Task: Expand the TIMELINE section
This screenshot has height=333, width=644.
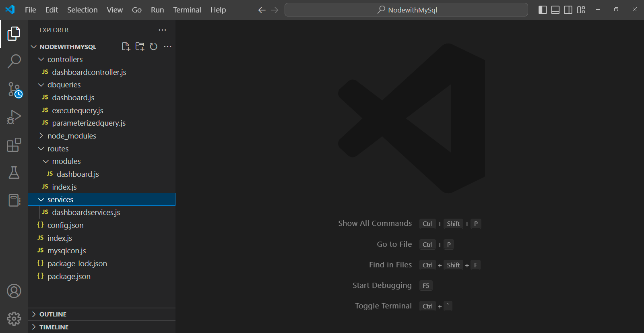Action: [x=34, y=327]
